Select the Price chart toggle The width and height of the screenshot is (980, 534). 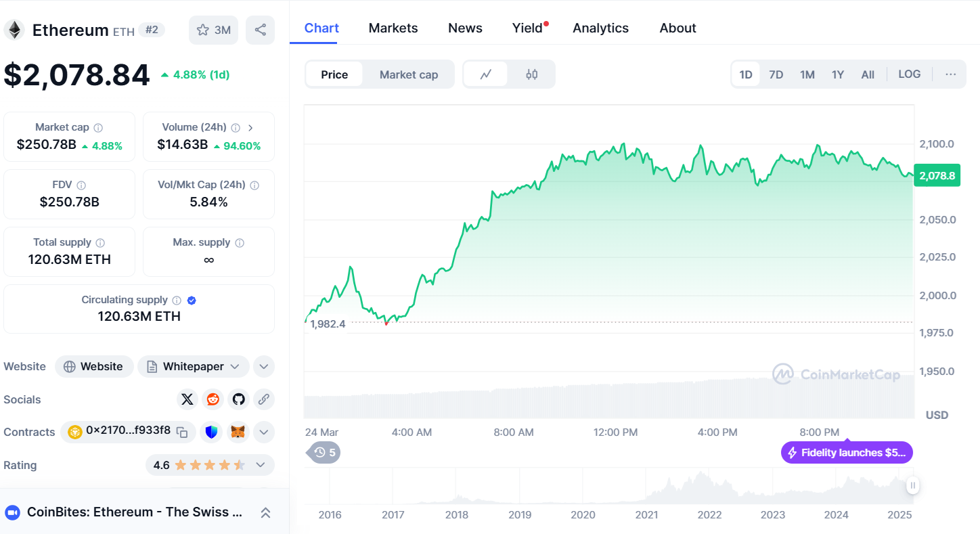point(334,74)
